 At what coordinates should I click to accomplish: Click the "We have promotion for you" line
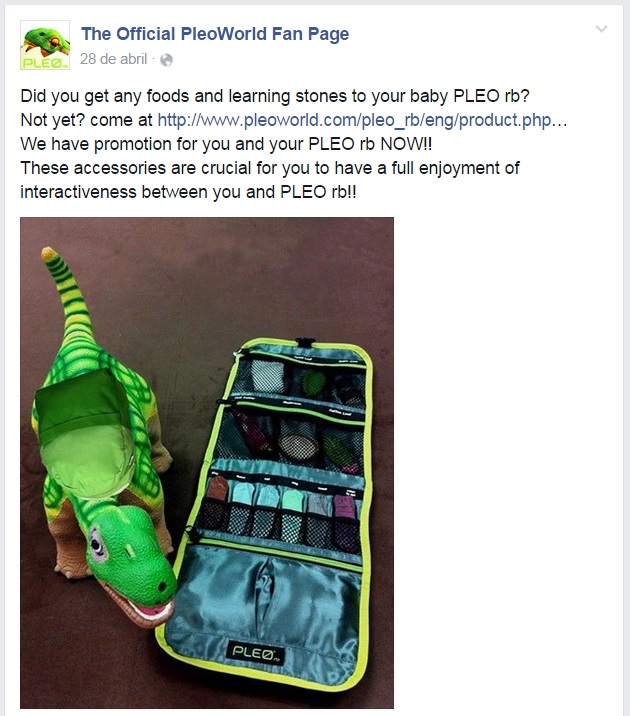[x=226, y=144]
